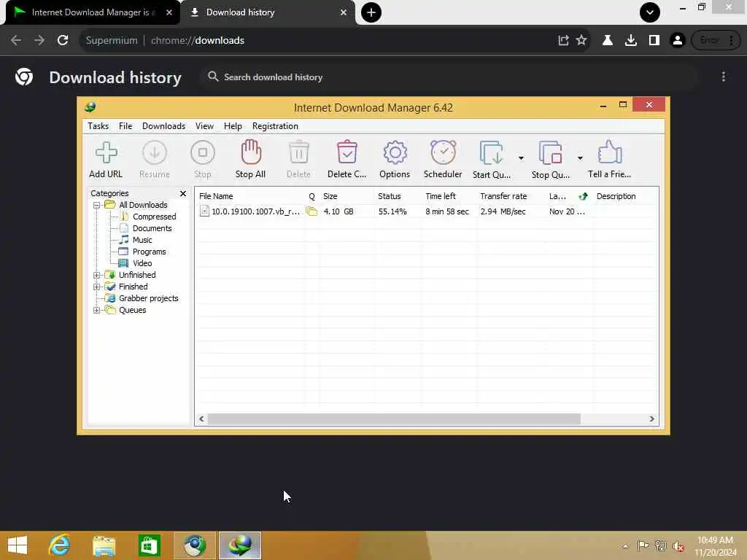Bookmark this page with star icon
Image resolution: width=747 pixels, height=560 pixels.
[x=581, y=41]
